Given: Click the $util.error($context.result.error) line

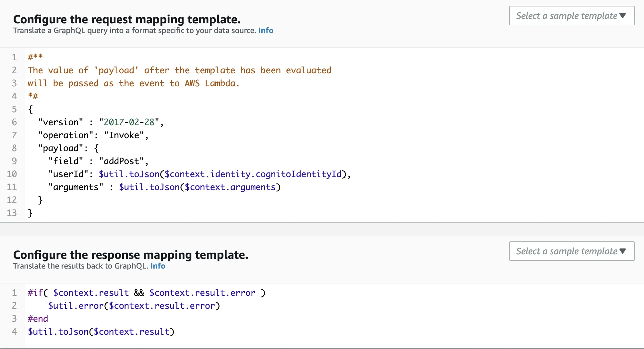Looking at the screenshot, I should coord(134,306).
